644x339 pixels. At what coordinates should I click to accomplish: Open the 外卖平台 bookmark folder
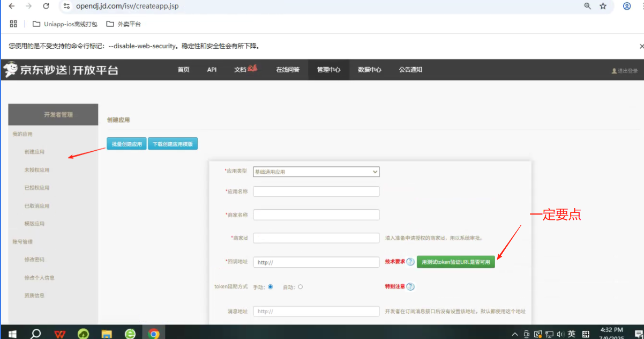(123, 24)
